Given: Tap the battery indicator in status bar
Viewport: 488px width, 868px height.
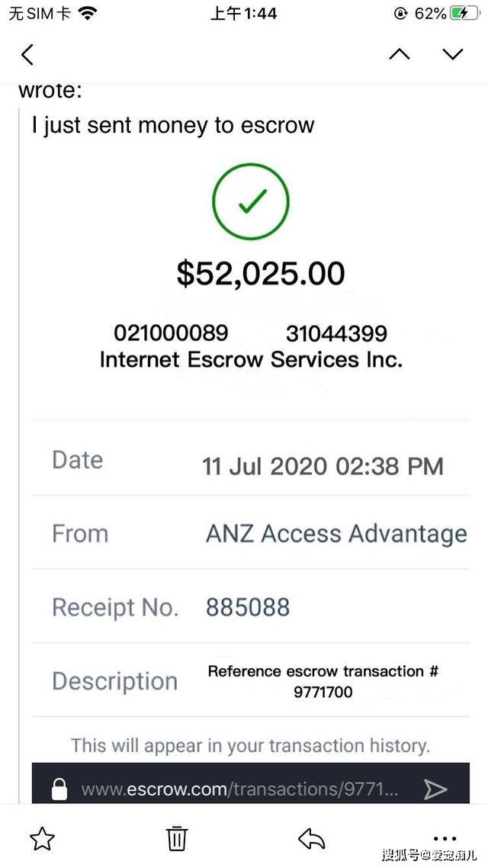Looking at the screenshot, I should [x=465, y=13].
